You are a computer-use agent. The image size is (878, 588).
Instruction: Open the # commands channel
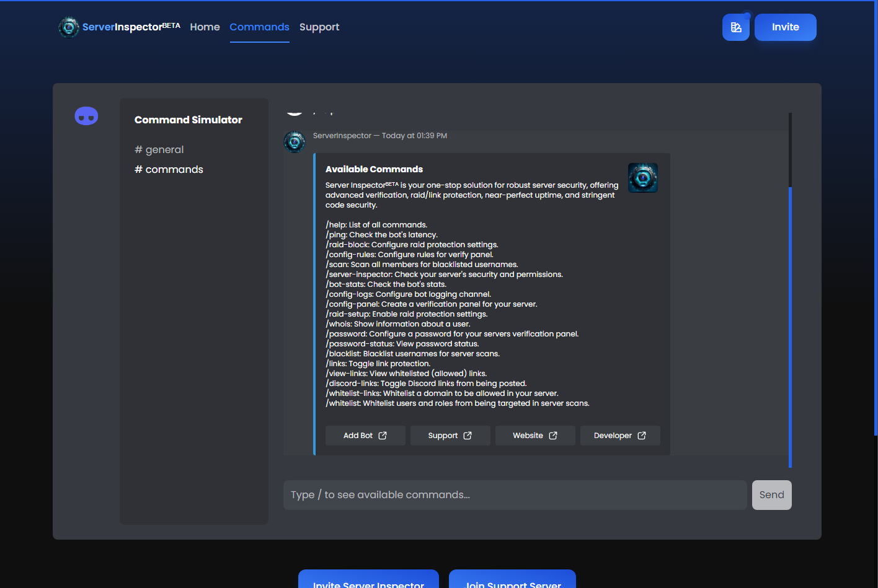pos(169,169)
